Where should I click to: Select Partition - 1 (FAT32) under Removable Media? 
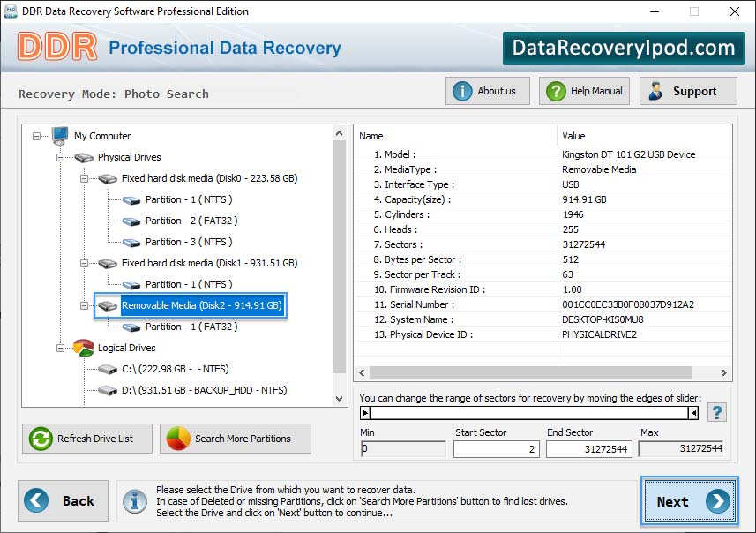[191, 327]
